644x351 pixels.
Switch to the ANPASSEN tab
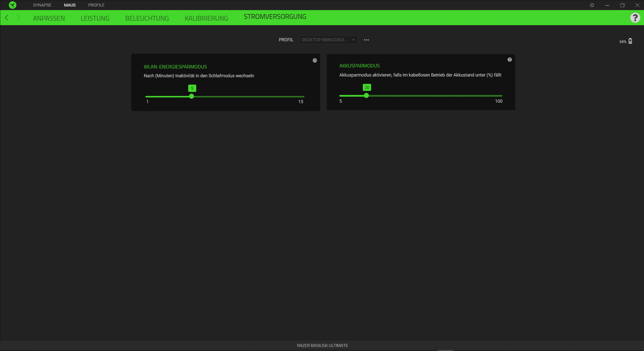point(49,18)
